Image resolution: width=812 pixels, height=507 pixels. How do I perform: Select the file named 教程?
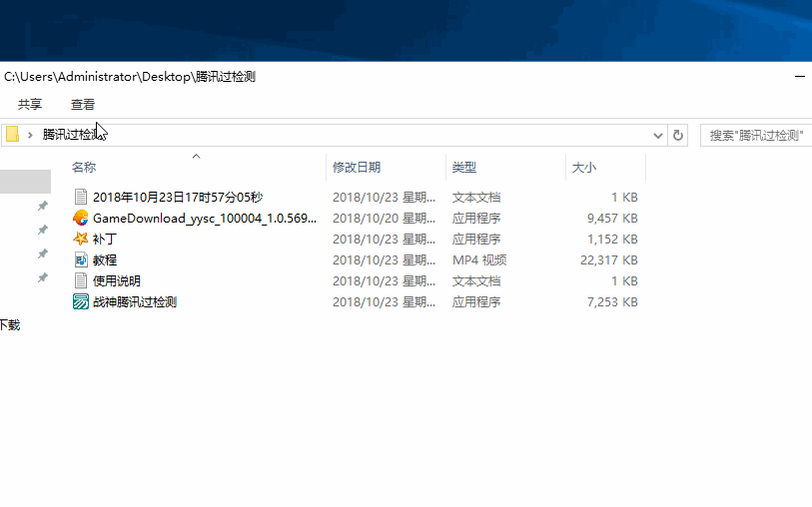coord(105,259)
